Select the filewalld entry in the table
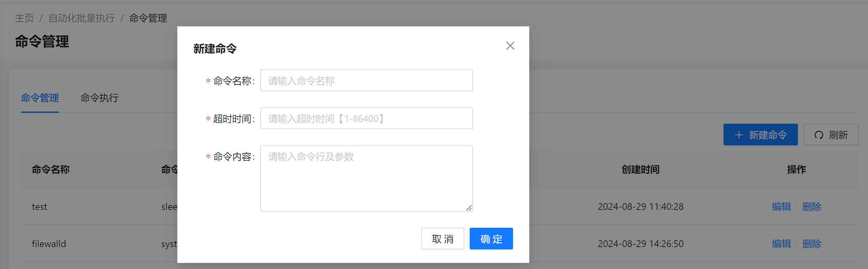Screen dimensions: 868x269 point(49,244)
